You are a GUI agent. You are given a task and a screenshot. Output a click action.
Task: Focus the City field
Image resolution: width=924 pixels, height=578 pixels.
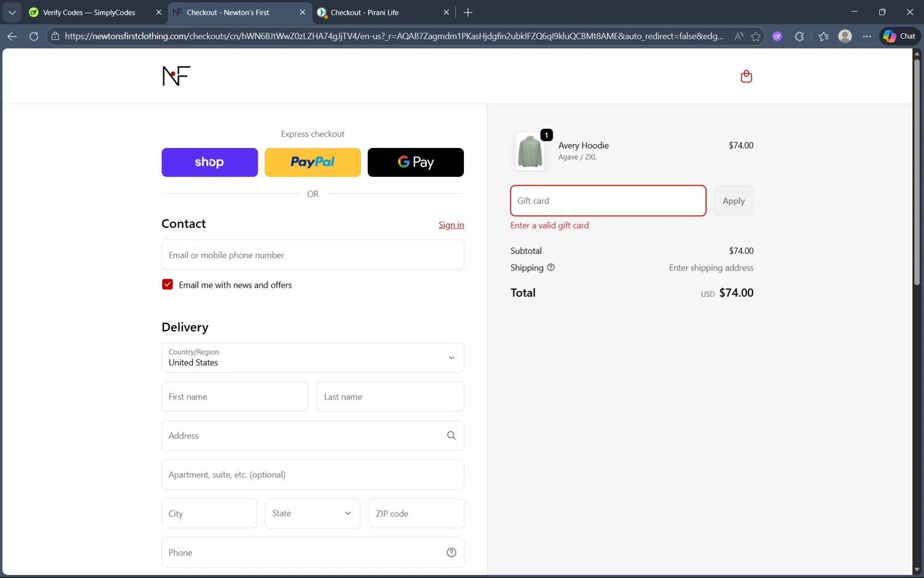[209, 513]
